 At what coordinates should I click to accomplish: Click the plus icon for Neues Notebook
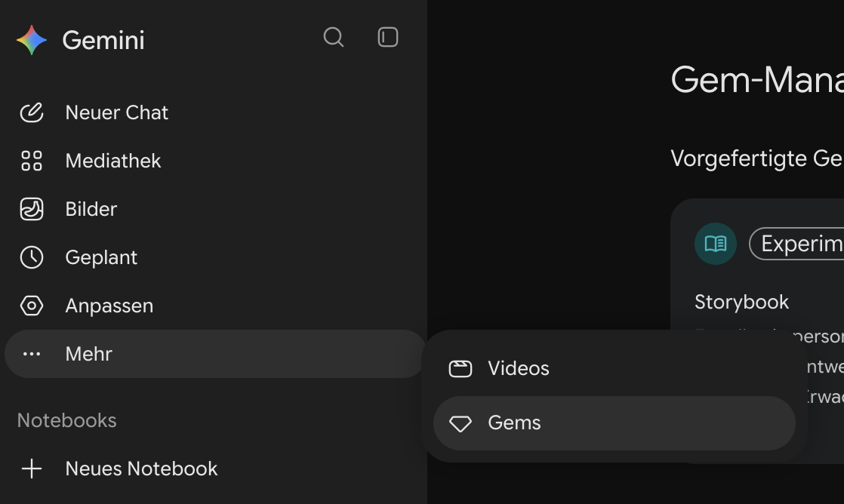point(32,469)
